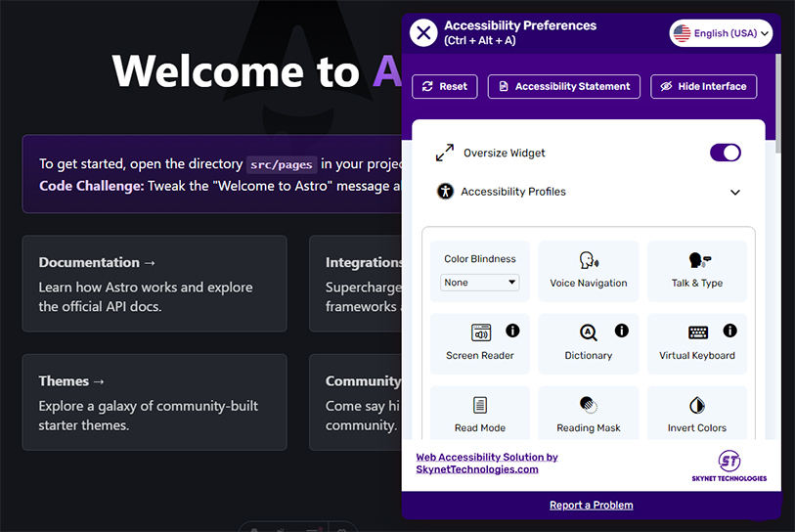Enable Talk & Type
The image size is (795, 532).
point(697,271)
